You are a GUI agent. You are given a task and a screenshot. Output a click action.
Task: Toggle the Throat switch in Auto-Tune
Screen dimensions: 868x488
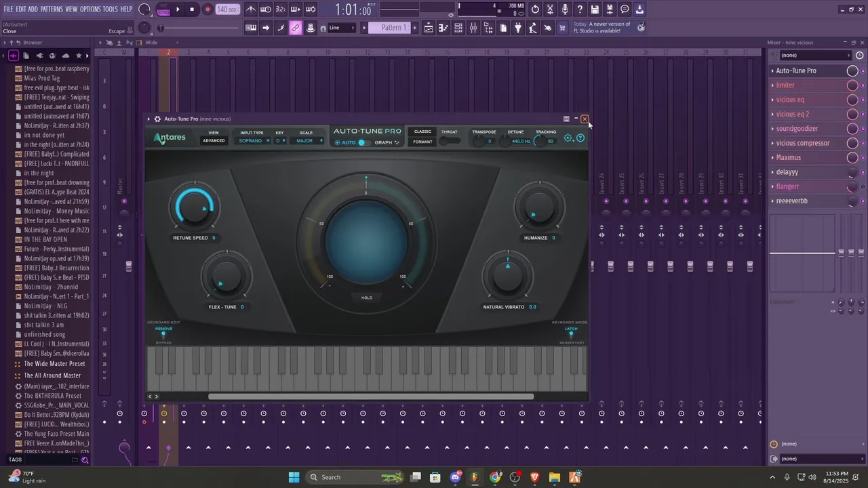[449, 141]
